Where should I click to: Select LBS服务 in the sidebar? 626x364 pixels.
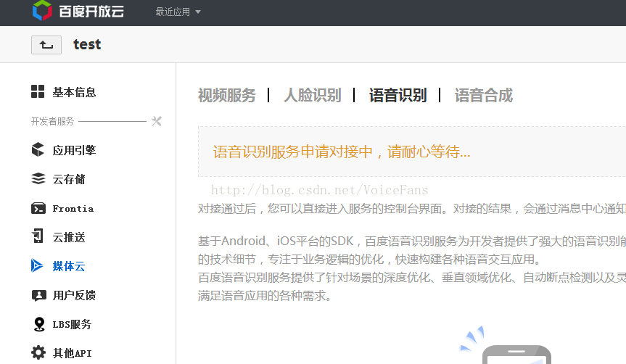coord(73,324)
